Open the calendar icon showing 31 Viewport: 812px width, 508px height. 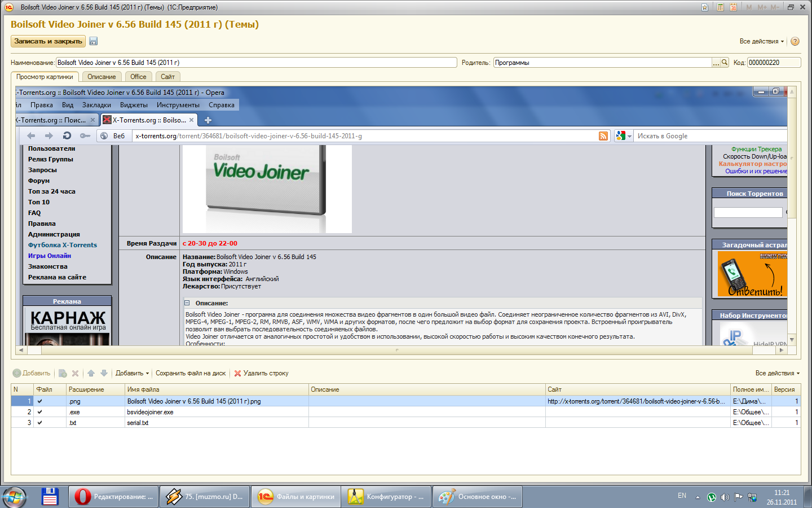tap(733, 7)
